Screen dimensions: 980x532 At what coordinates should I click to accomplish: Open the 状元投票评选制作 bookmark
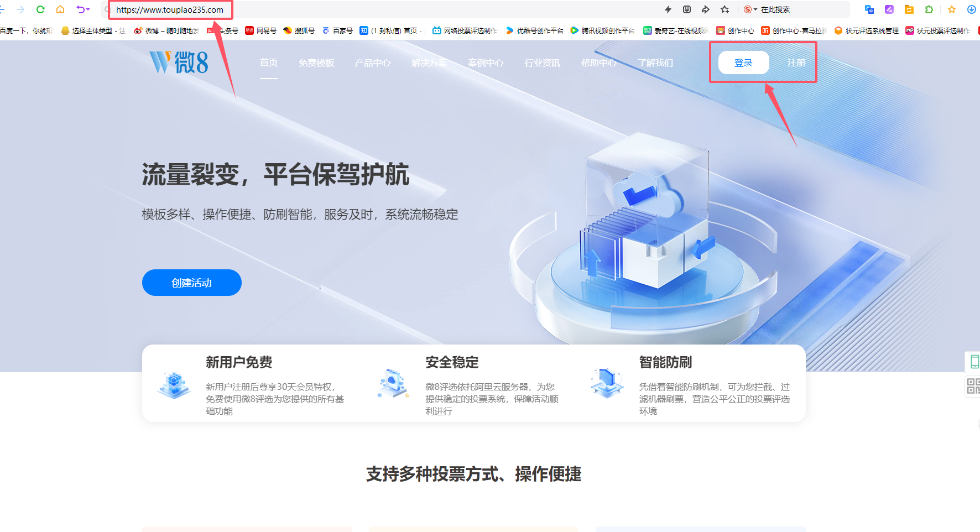[938, 30]
